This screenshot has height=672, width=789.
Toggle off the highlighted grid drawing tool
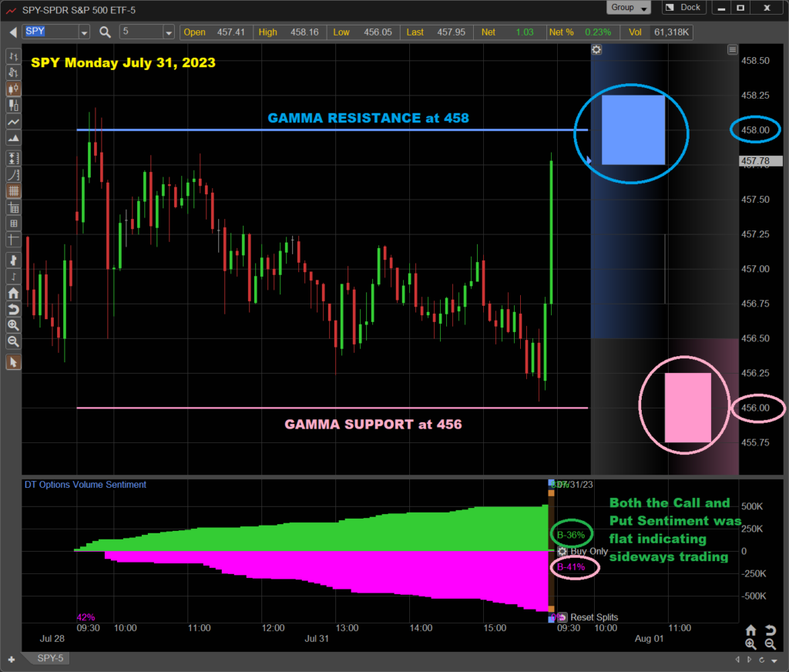pyautogui.click(x=13, y=190)
